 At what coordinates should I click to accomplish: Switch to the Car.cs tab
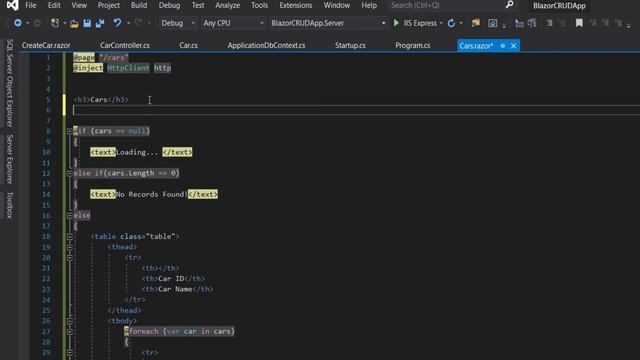pos(189,45)
